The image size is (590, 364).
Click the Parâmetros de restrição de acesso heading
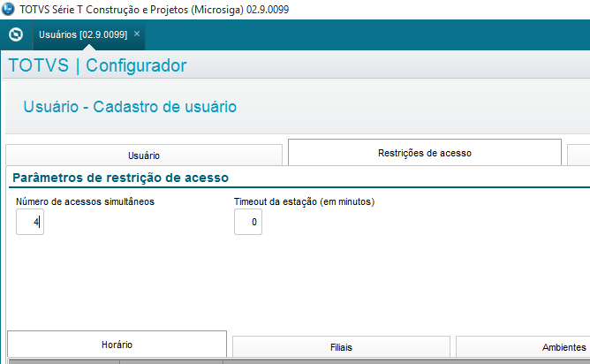pyautogui.click(x=120, y=178)
